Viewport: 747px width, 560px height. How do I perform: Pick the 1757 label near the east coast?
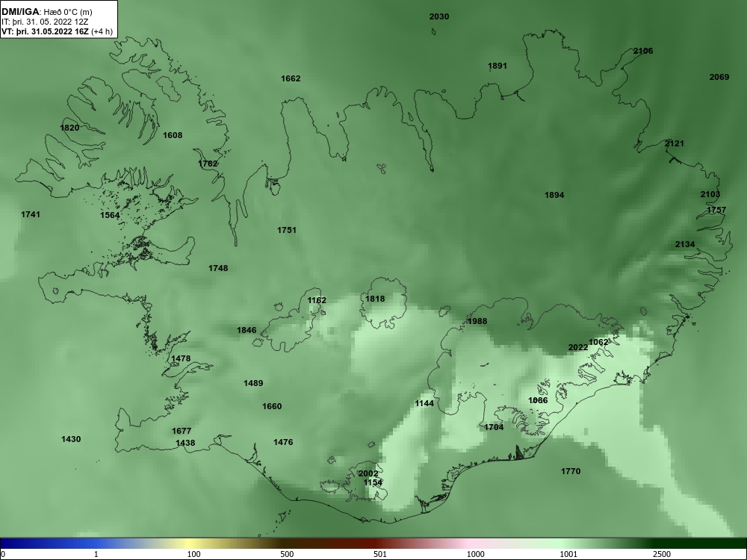(716, 210)
